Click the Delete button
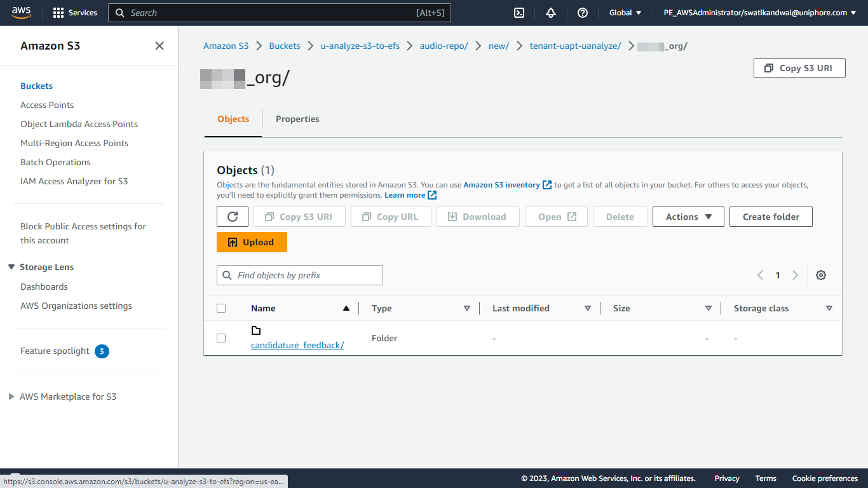Viewport: 868px width, 488px height. (x=620, y=217)
